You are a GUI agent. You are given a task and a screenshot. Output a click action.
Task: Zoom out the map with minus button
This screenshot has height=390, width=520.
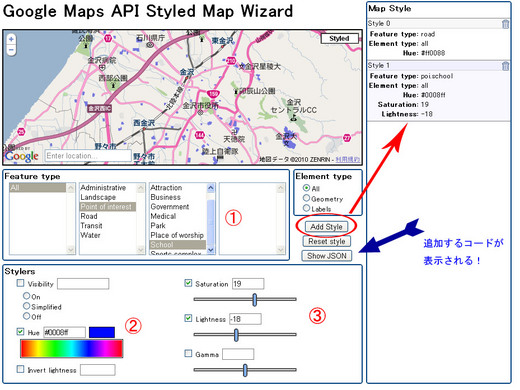tap(11, 50)
